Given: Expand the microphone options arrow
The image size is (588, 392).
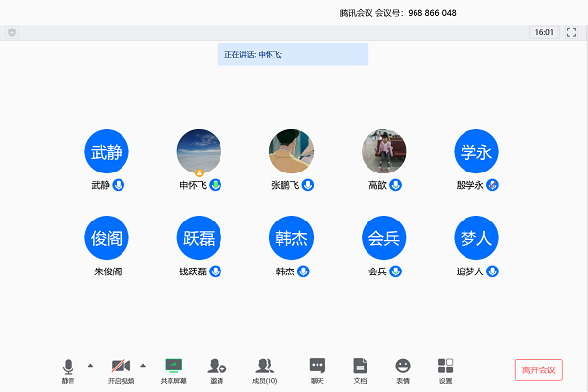Looking at the screenshot, I should (x=91, y=365).
